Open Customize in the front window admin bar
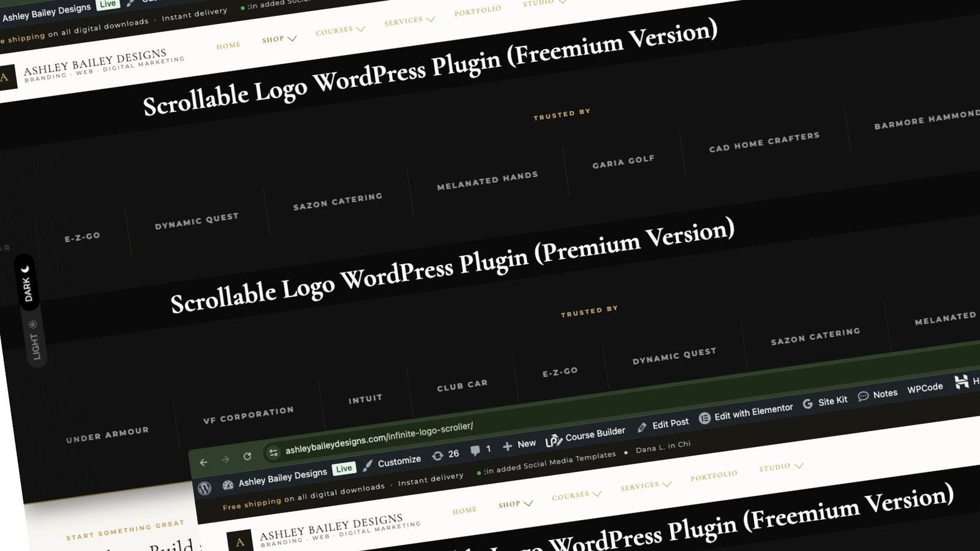Screen dimensions: 980x551 click(x=399, y=461)
